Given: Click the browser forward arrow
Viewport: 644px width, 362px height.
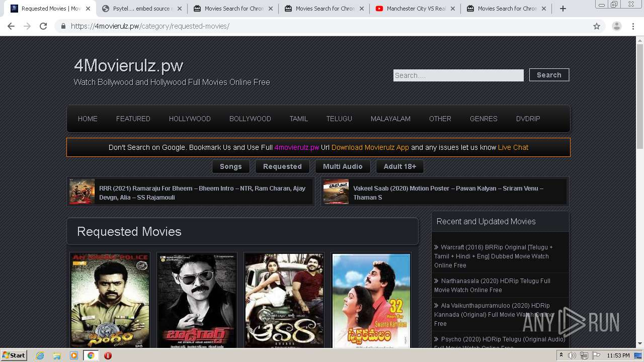Looking at the screenshot, I should [27, 26].
